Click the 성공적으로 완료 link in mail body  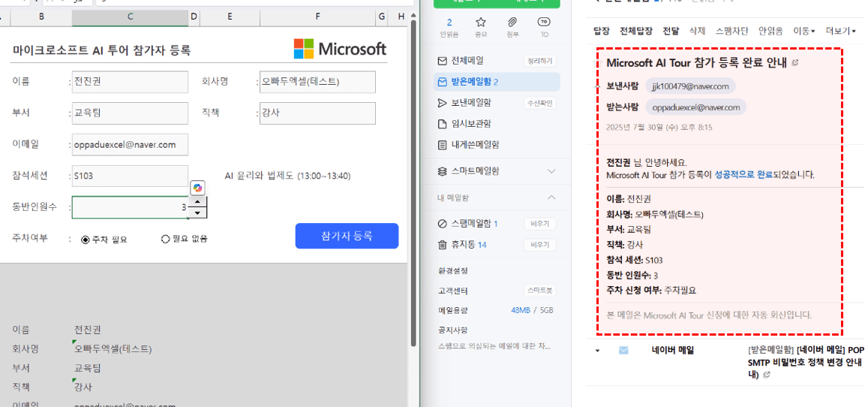coord(743,175)
